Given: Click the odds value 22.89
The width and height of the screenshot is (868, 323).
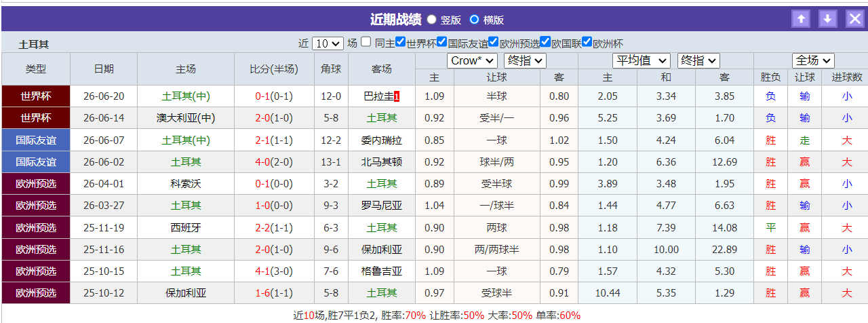Looking at the screenshot, I should point(725,250).
